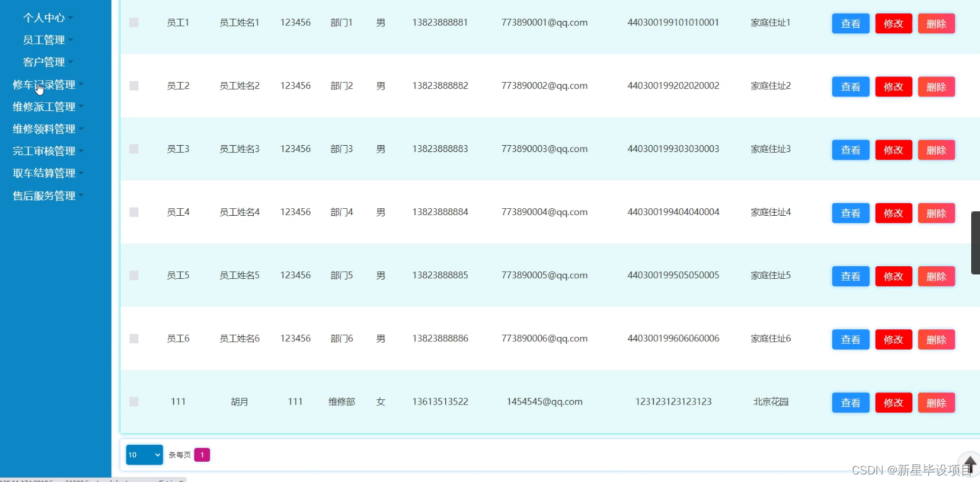Open the 维修派工管理 sidebar menu
Screen dimensions: 980x482
click(44, 106)
